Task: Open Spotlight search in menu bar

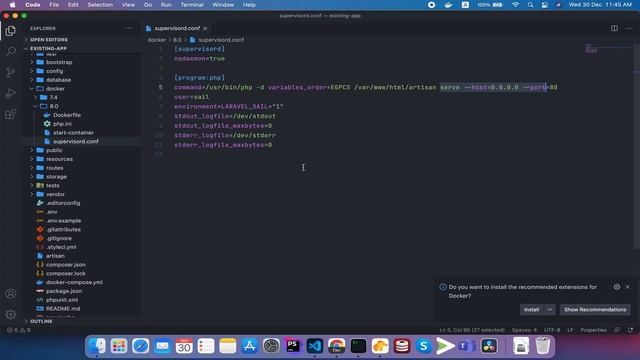Action: [x=530, y=5]
